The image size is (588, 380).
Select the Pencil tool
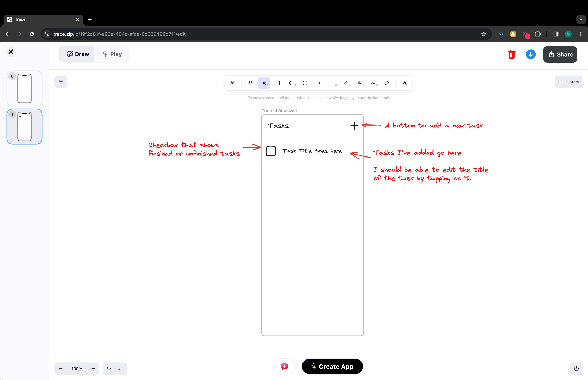(x=346, y=83)
